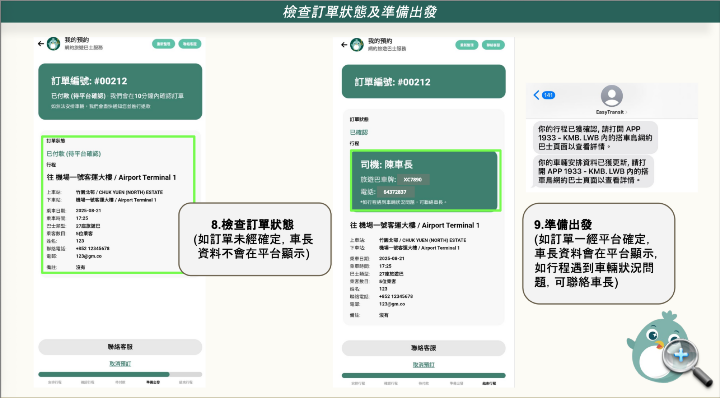This screenshot has width=720, height=398.
Task: Expand the EasyTransit contact name chevron
Action: click(x=626, y=112)
